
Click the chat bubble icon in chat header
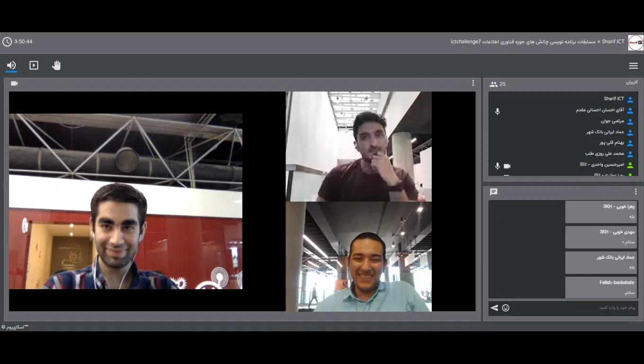pos(493,192)
